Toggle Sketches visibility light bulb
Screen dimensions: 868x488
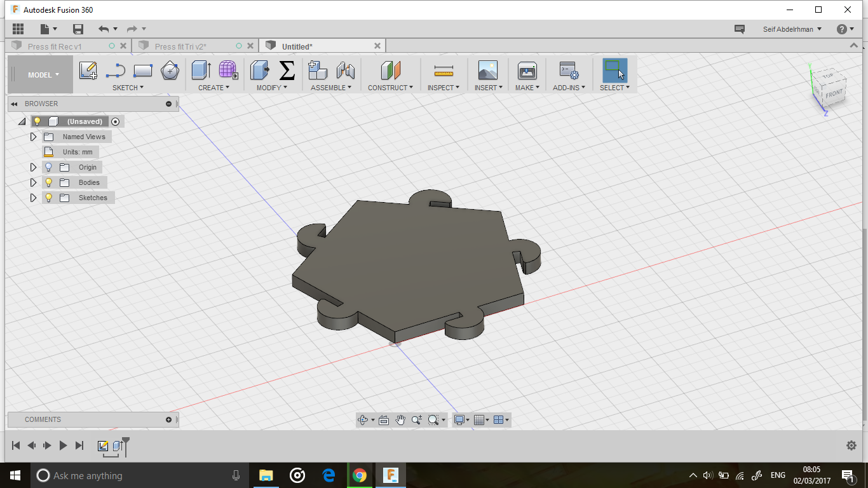48,198
